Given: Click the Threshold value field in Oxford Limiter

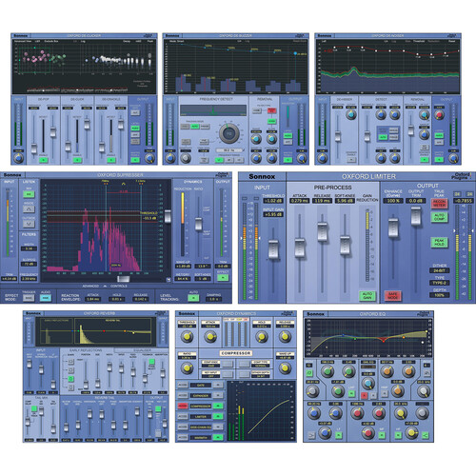Looking at the screenshot, I should [x=273, y=201].
